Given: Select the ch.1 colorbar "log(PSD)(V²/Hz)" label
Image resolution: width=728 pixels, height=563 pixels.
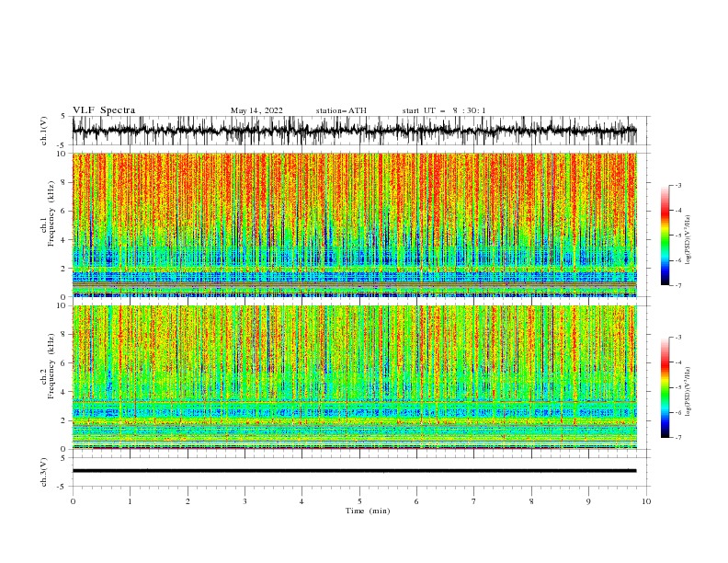Looking at the screenshot, I should (x=688, y=240).
